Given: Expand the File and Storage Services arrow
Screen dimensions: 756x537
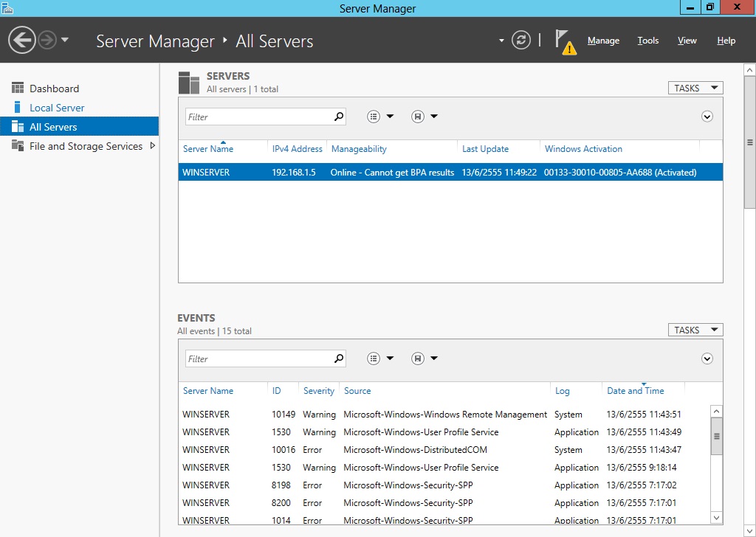Looking at the screenshot, I should 152,145.
